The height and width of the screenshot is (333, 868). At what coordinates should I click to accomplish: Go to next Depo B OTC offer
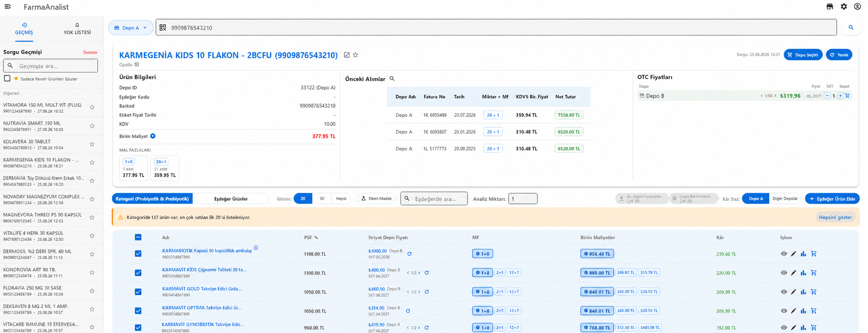pos(775,96)
